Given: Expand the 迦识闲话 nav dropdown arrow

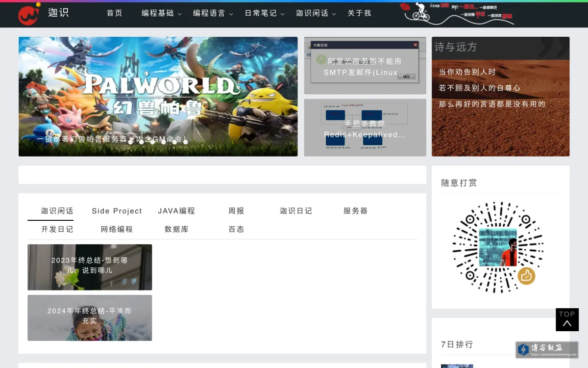Looking at the screenshot, I should pyautogui.click(x=334, y=14).
